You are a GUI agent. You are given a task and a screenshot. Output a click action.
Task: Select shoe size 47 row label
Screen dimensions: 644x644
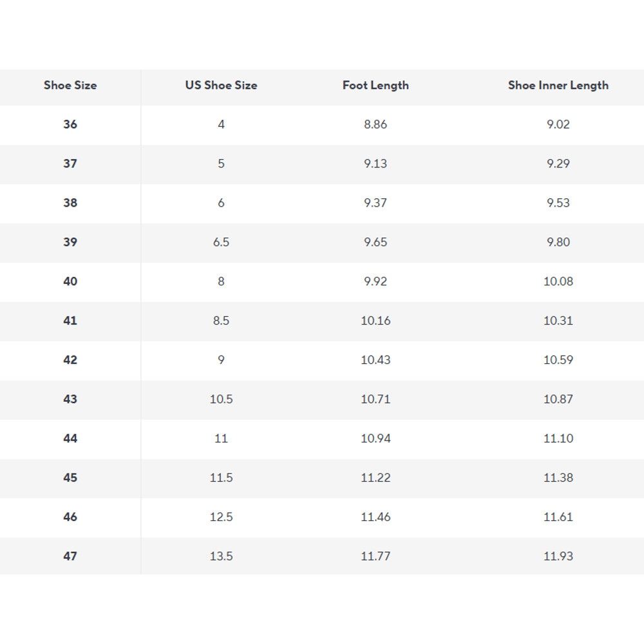click(70, 556)
